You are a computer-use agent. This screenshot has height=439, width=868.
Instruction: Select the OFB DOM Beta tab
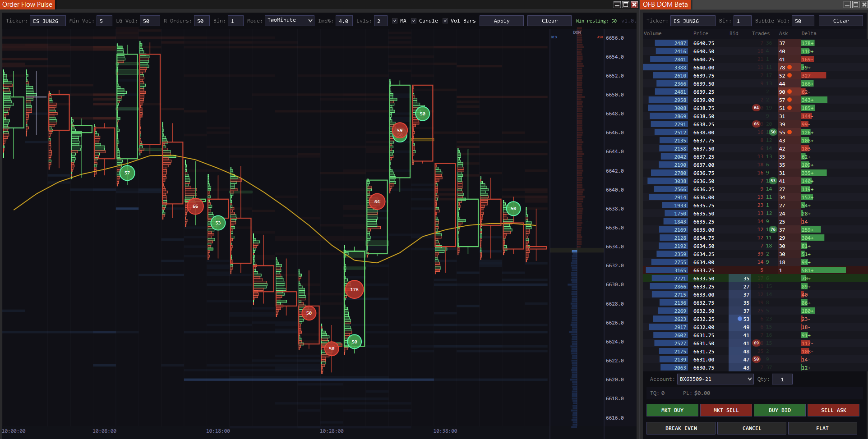tap(665, 5)
